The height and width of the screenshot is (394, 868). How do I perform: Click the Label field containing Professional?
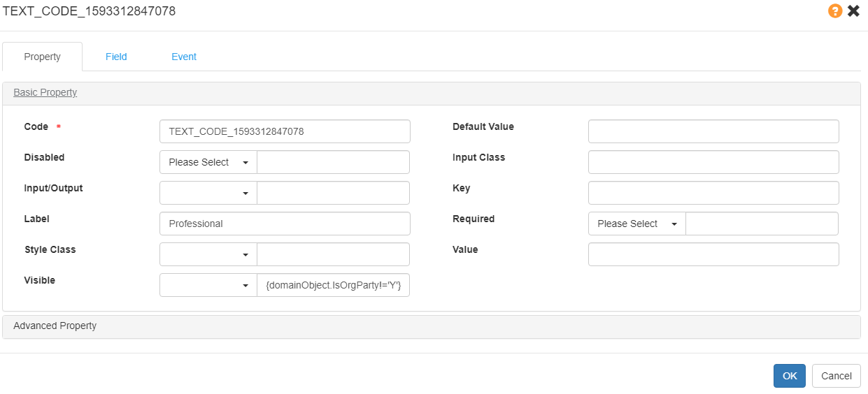(x=285, y=224)
